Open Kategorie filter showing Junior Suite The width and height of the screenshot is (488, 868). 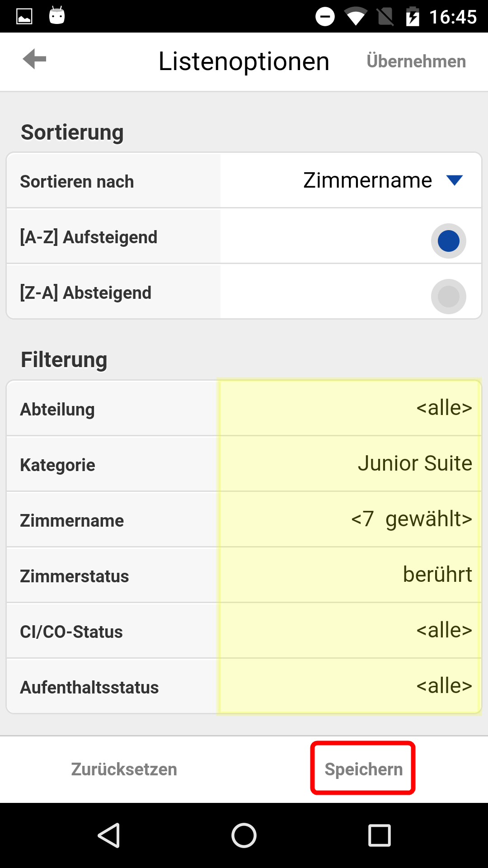pos(350,464)
